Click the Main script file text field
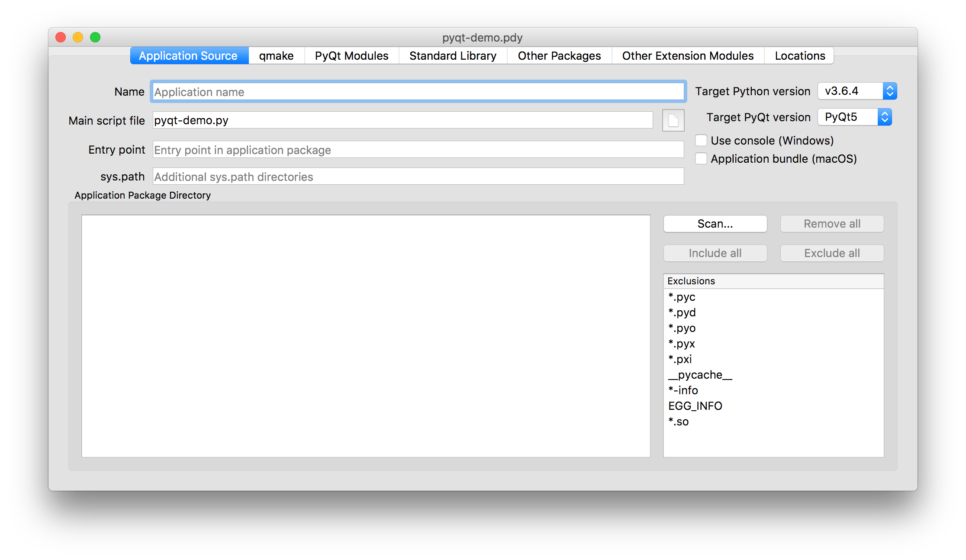 pyautogui.click(x=402, y=120)
